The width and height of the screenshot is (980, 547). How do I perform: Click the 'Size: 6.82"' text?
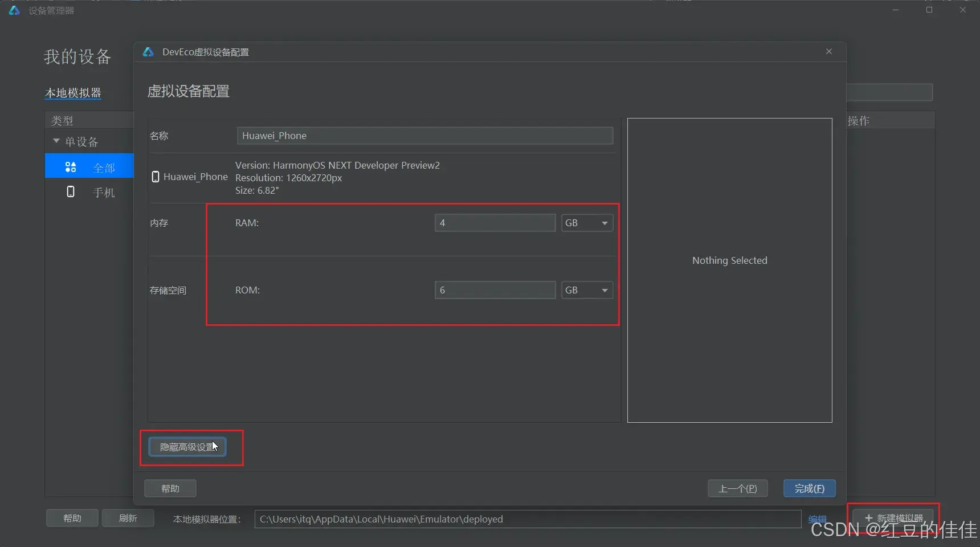(x=257, y=190)
